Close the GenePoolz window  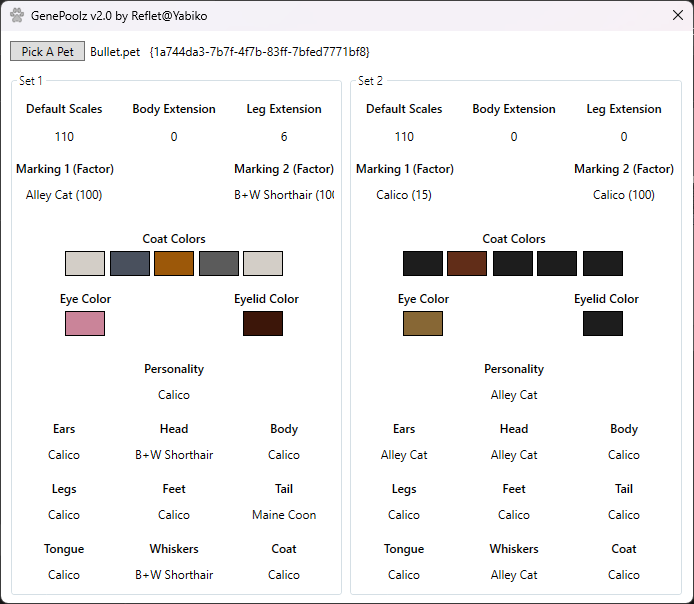pos(678,15)
